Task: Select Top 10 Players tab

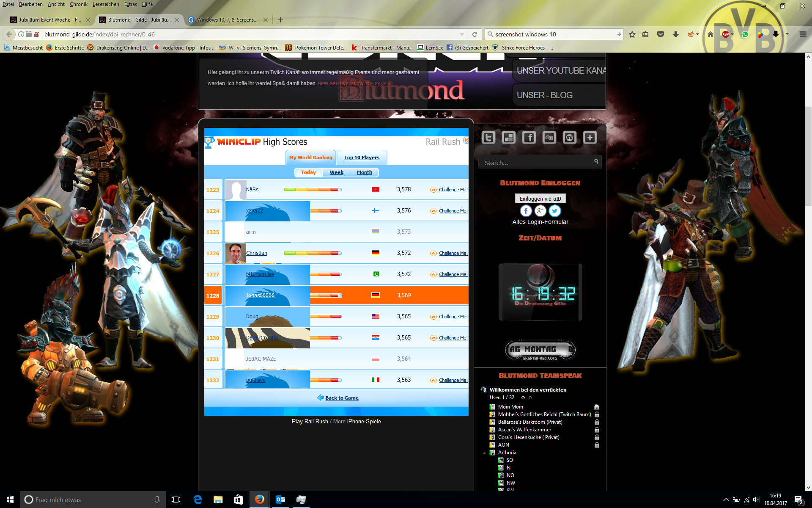Action: coord(362,157)
